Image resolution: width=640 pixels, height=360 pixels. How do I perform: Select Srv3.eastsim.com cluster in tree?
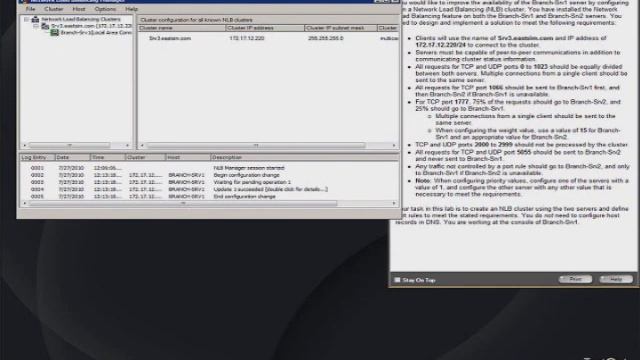coord(91,26)
